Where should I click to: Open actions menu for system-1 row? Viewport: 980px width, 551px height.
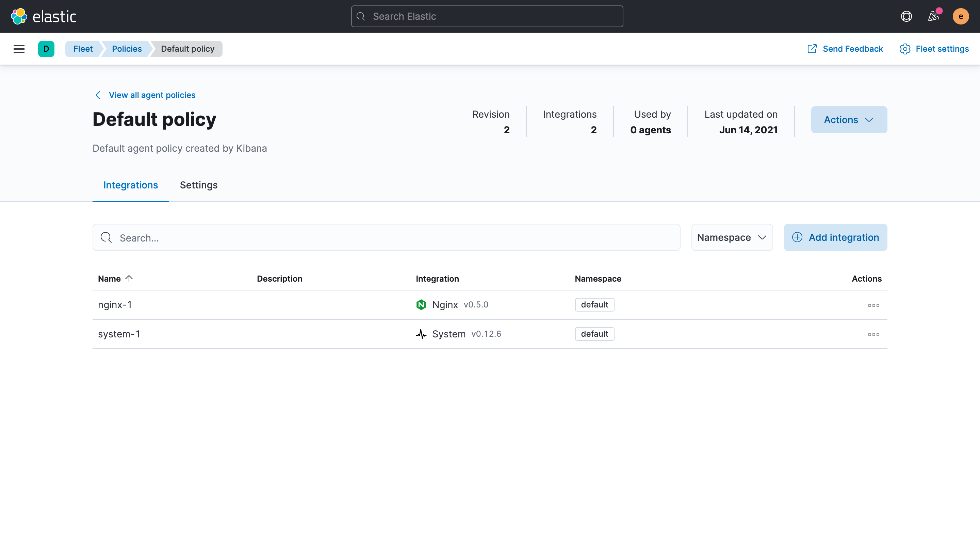(873, 334)
